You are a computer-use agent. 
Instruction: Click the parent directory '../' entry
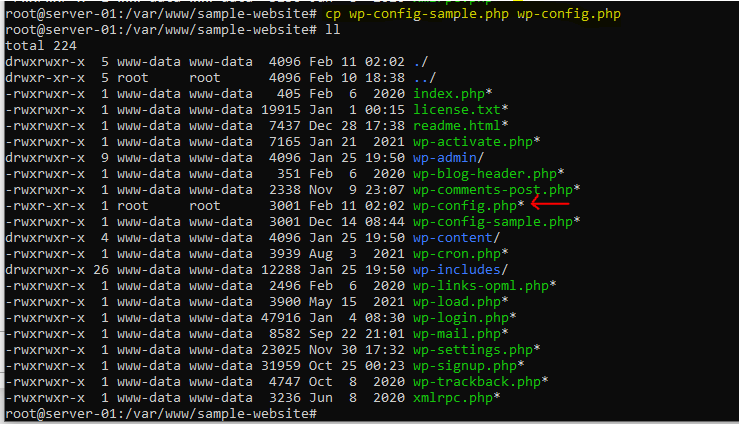click(x=425, y=78)
